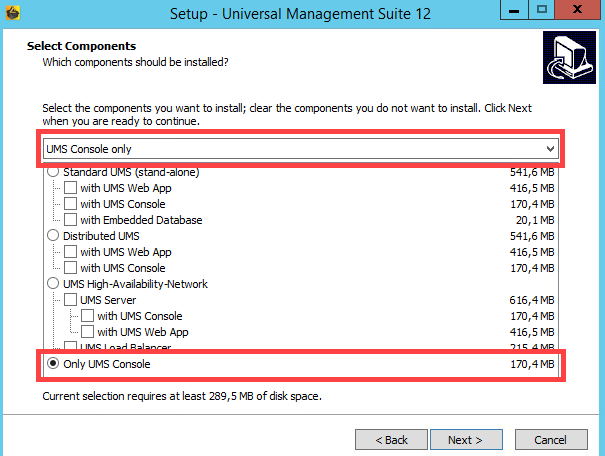The height and width of the screenshot is (456, 605).
Task: Tick 'with UMS Console' under Standard UMS
Action: pos(70,204)
